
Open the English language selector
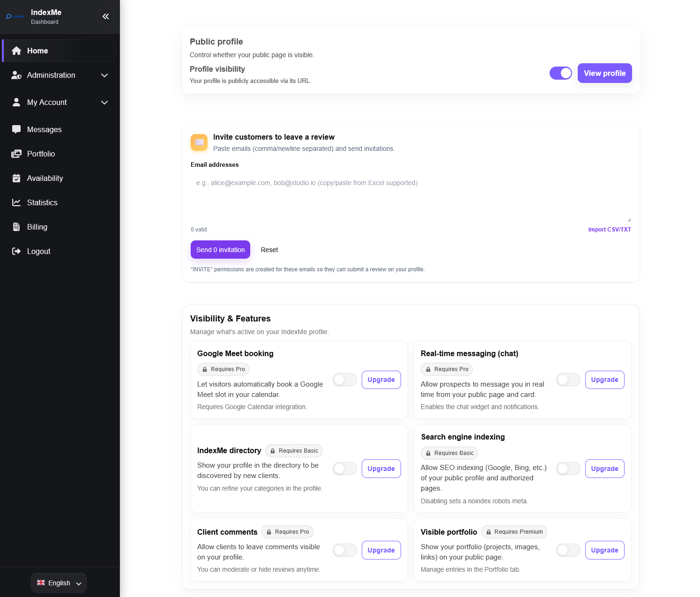tap(58, 582)
